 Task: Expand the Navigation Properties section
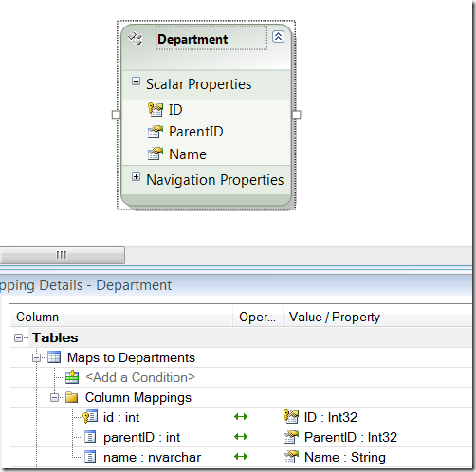(136, 177)
